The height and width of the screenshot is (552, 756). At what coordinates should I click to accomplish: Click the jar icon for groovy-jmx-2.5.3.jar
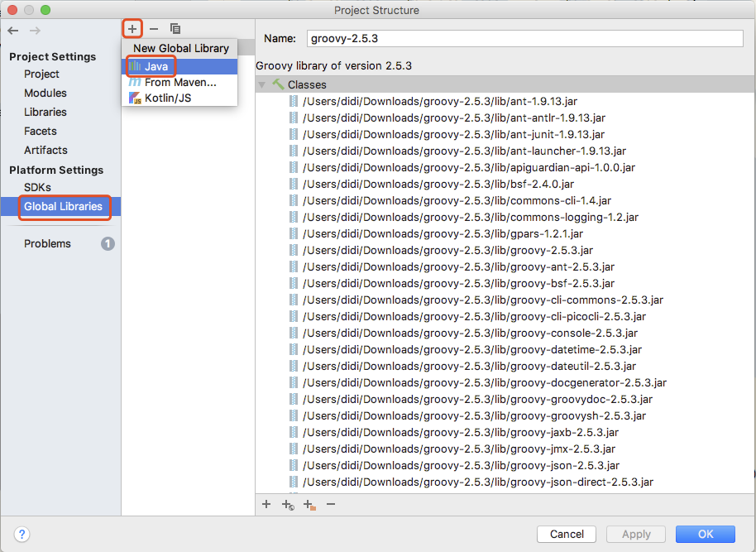click(293, 449)
